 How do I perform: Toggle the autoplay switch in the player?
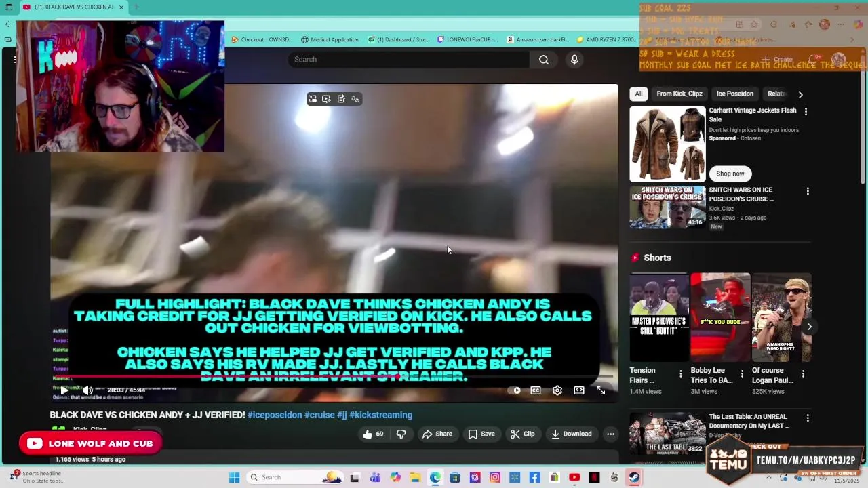click(x=515, y=390)
